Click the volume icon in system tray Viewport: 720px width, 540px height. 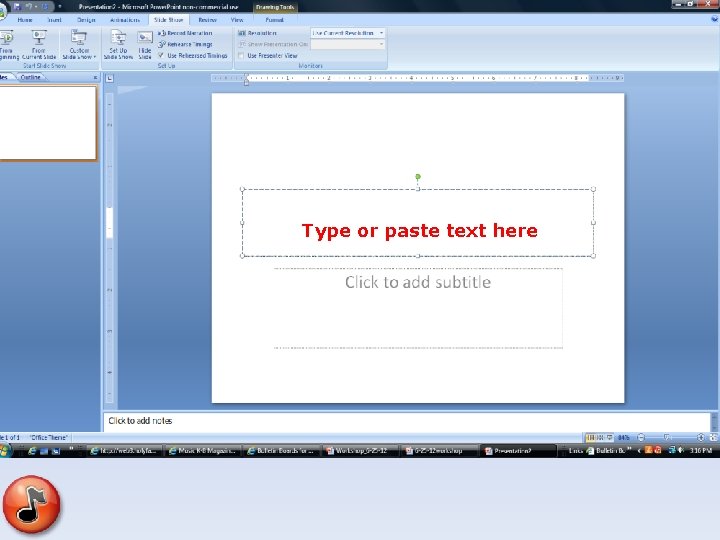click(681, 450)
